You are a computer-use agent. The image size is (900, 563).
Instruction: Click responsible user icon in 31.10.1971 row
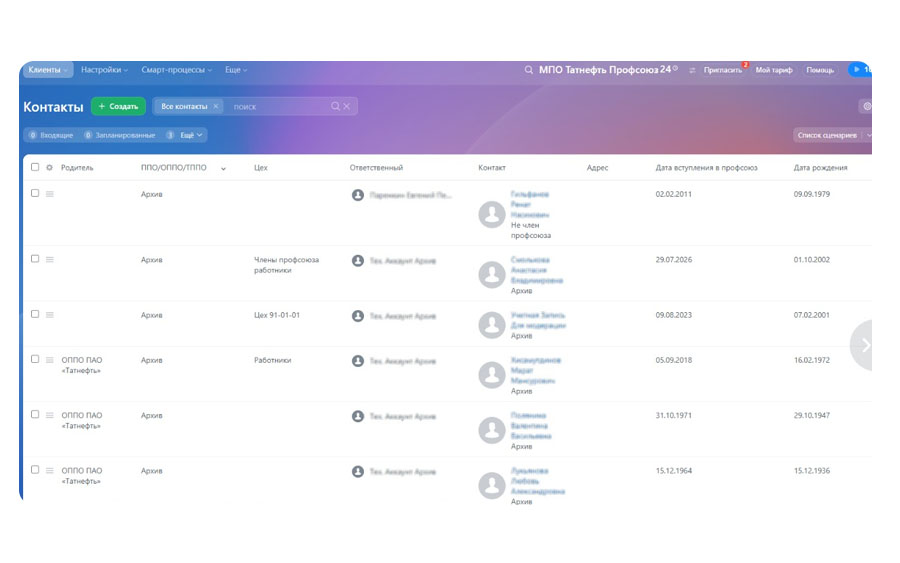click(358, 416)
